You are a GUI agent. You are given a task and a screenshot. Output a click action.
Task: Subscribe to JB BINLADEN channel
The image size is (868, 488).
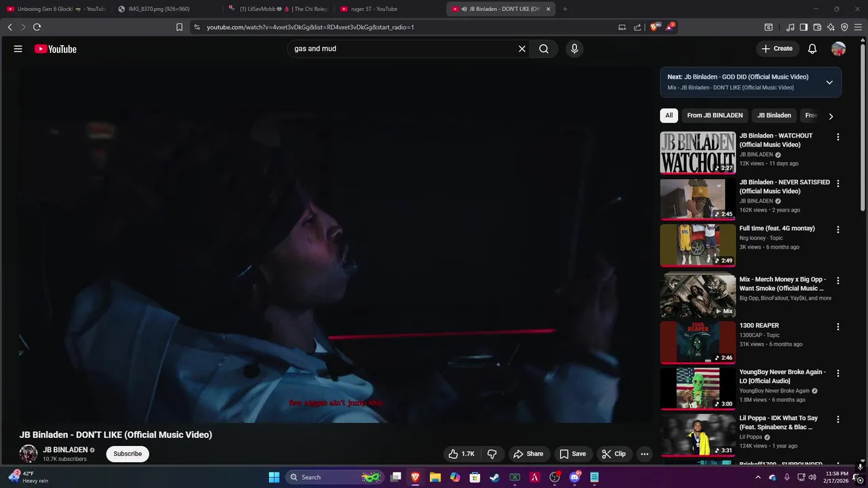coord(127,454)
